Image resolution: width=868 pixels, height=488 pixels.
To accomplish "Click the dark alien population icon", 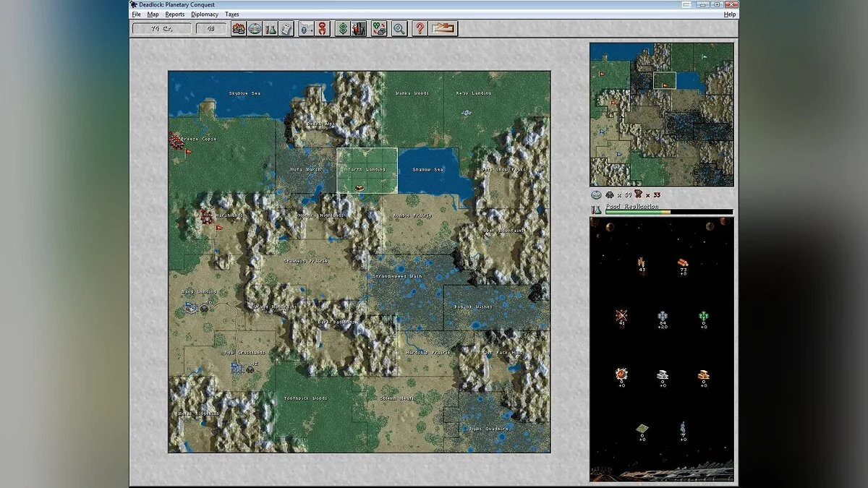I will coord(610,194).
